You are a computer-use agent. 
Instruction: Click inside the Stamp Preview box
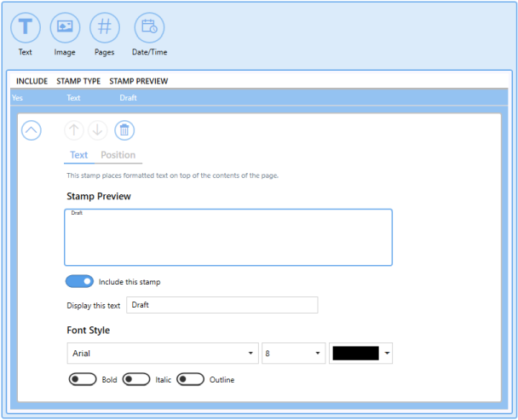click(x=228, y=238)
